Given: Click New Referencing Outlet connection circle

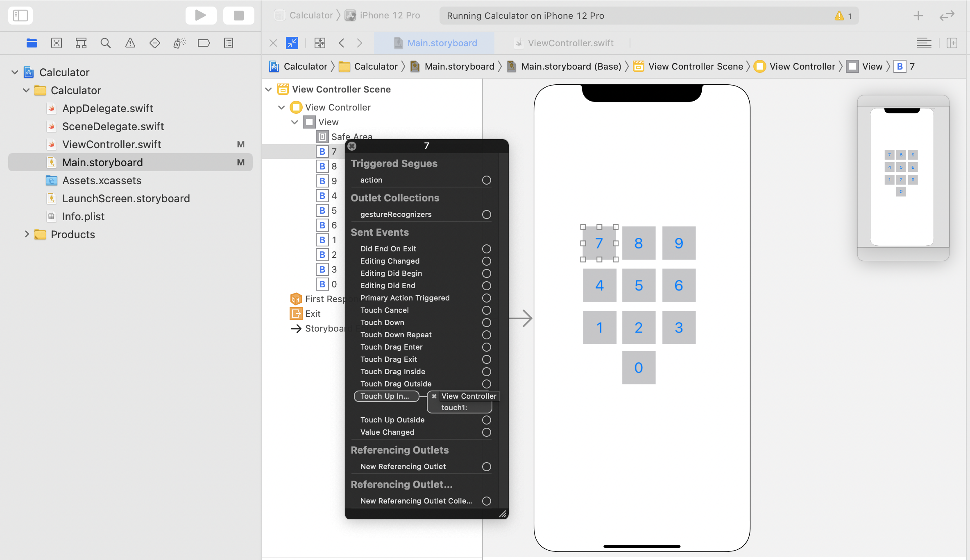Looking at the screenshot, I should point(486,467).
